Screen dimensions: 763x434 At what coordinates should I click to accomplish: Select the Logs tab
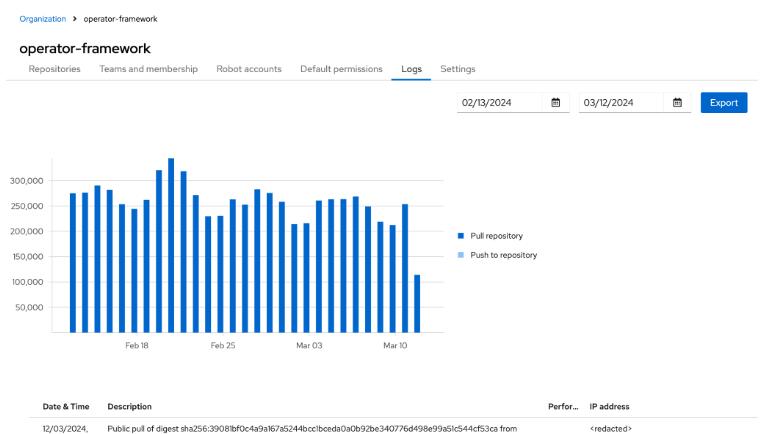point(411,69)
